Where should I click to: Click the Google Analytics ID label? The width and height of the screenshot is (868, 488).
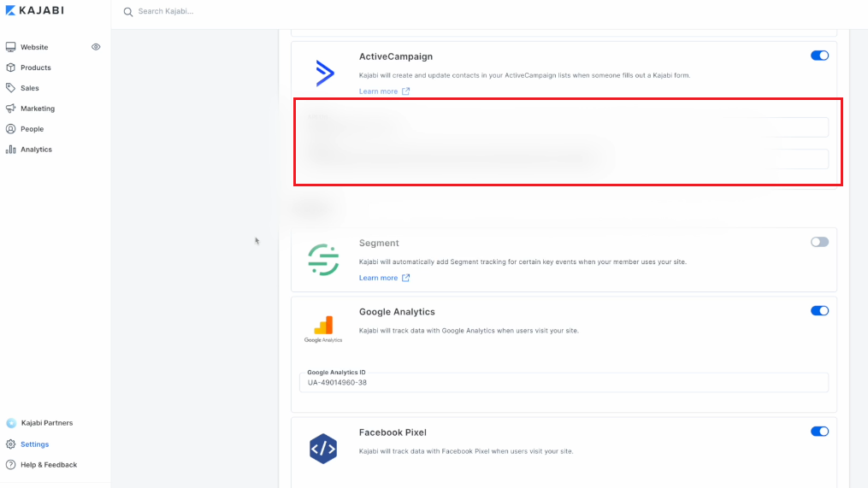tap(337, 373)
